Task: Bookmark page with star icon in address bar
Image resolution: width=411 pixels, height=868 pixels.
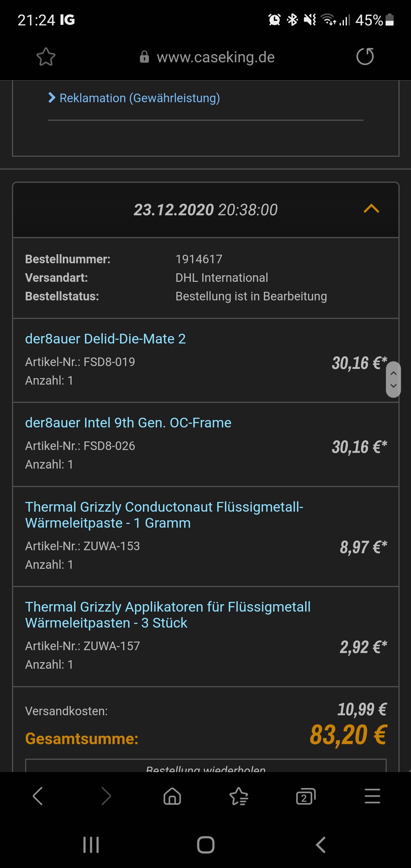Action: [x=46, y=57]
